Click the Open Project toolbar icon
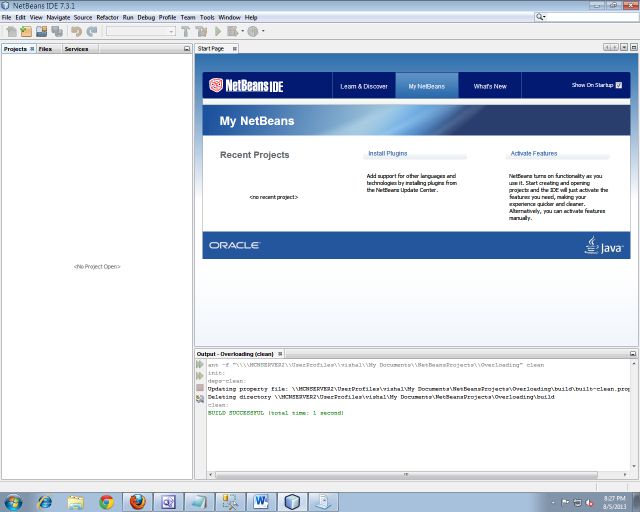 coord(41,31)
